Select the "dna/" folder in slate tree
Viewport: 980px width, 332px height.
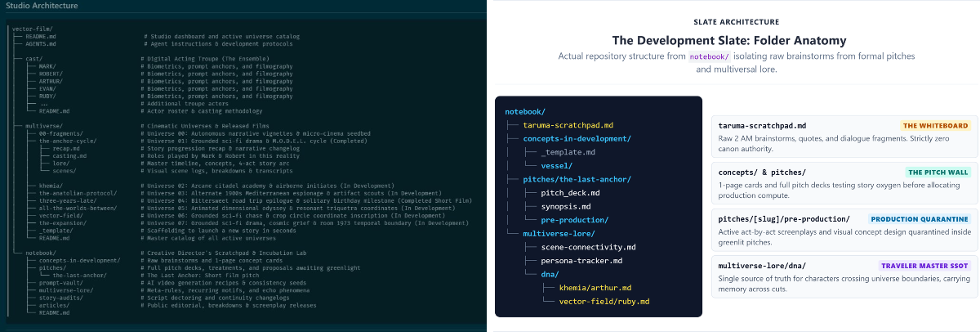click(550, 274)
